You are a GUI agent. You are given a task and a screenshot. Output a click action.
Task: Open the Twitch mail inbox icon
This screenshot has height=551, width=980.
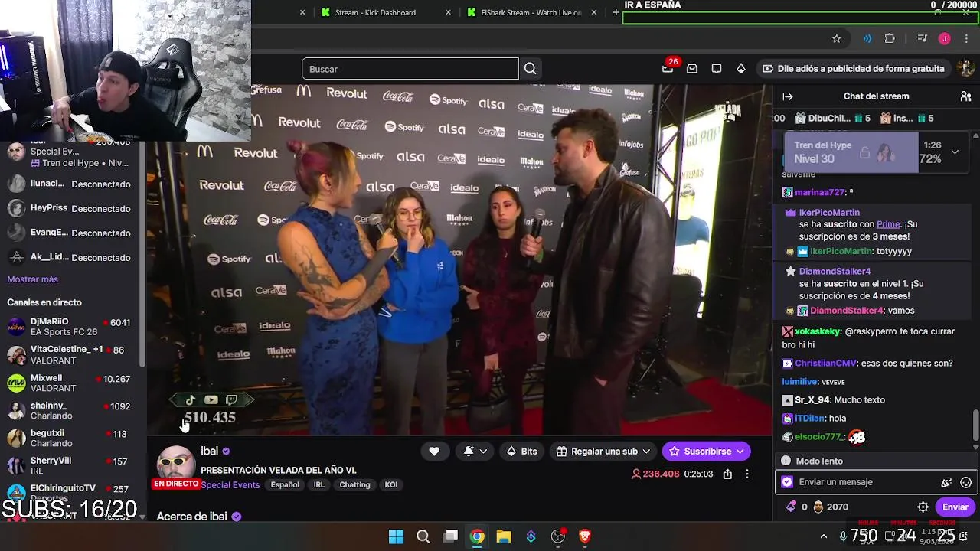coord(692,69)
